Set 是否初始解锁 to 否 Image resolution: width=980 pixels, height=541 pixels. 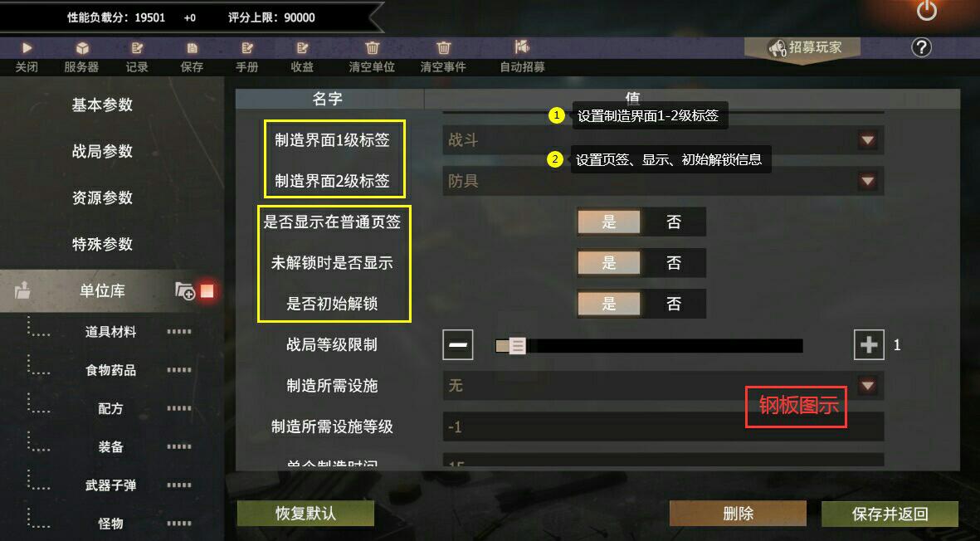[x=673, y=305]
